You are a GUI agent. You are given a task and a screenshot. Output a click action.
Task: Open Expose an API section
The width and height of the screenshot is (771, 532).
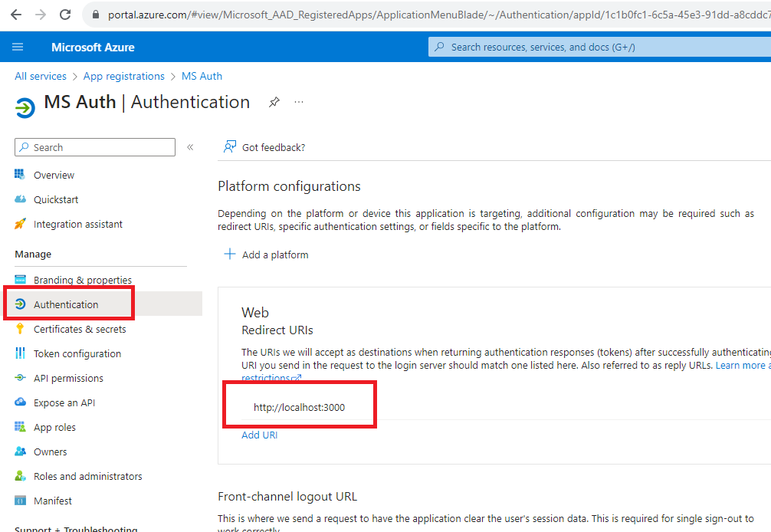[64, 402]
